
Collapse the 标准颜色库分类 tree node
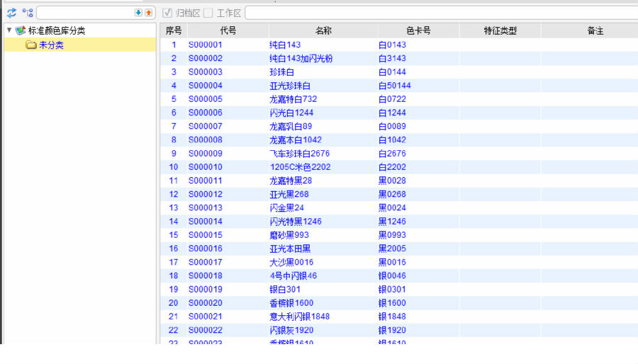point(9,30)
